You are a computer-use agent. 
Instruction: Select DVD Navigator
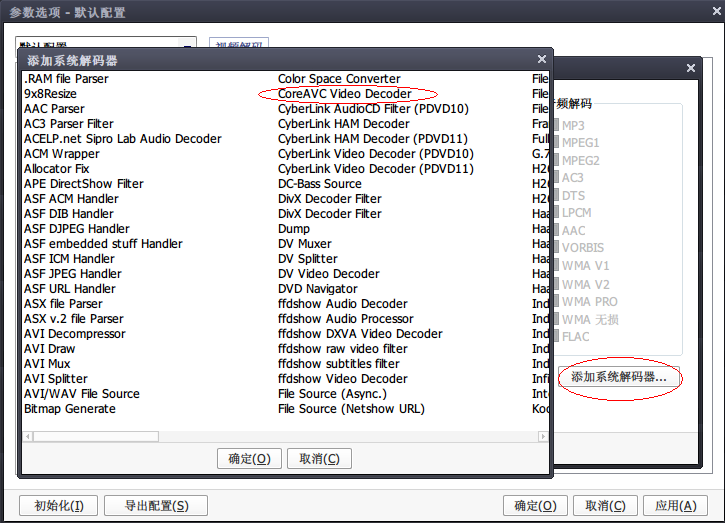tap(318, 289)
